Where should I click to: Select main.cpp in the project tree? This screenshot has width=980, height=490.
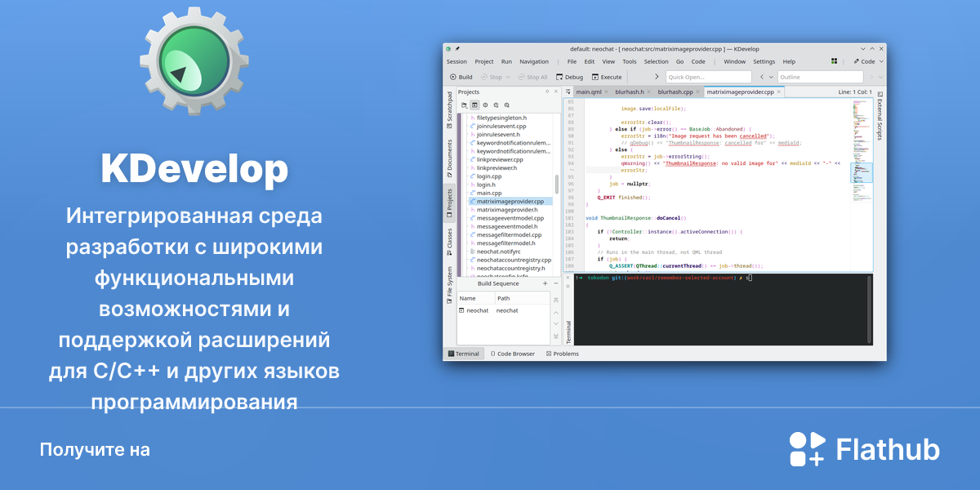[485, 193]
